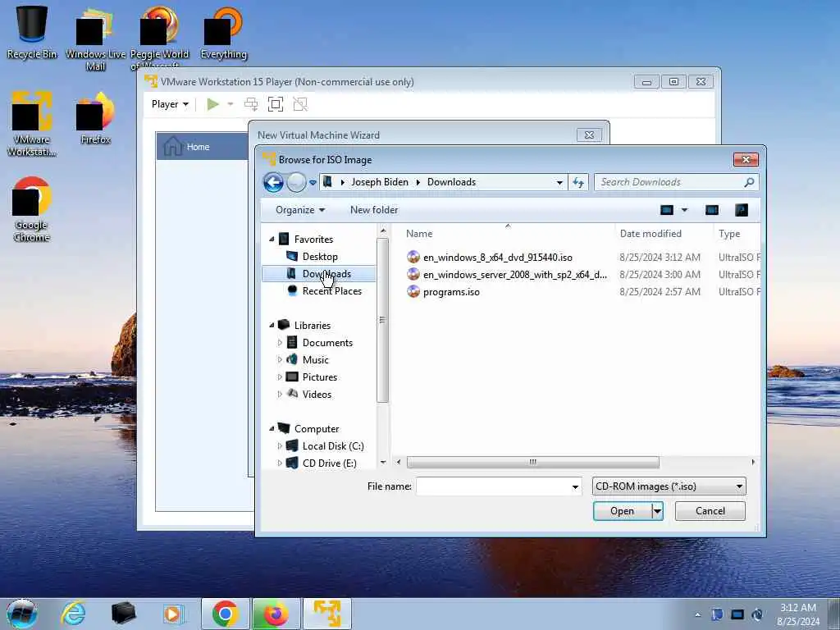Open the Windows Live Mail desktop shortcut
Screen dimensions: 840x630
tap(95, 39)
